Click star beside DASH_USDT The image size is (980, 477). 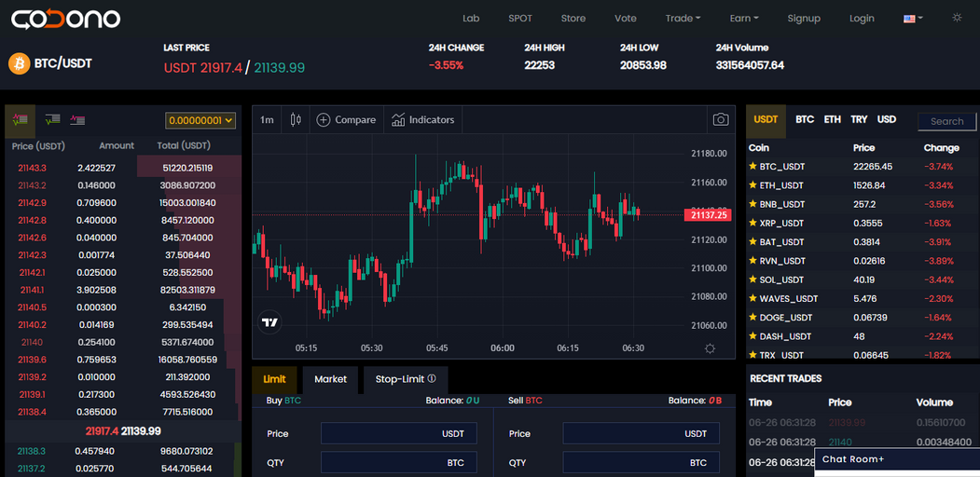pyautogui.click(x=753, y=336)
